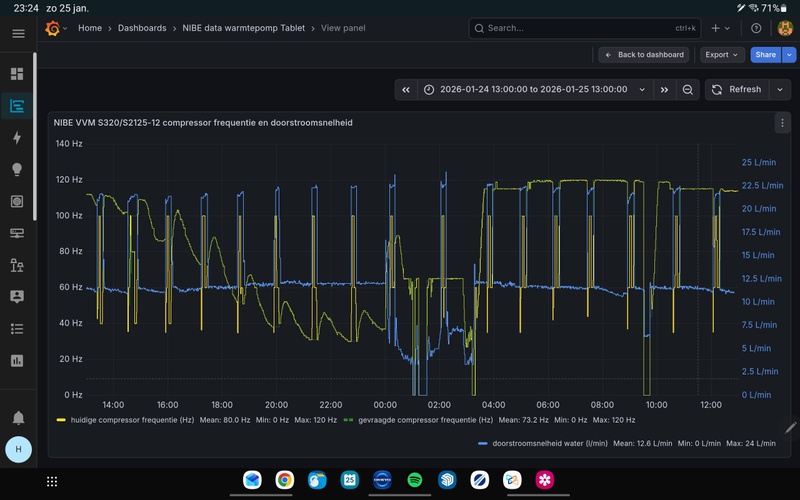Click the green swatch for gevraagde compressor frequentie
The image size is (800, 500).
tap(348, 420)
